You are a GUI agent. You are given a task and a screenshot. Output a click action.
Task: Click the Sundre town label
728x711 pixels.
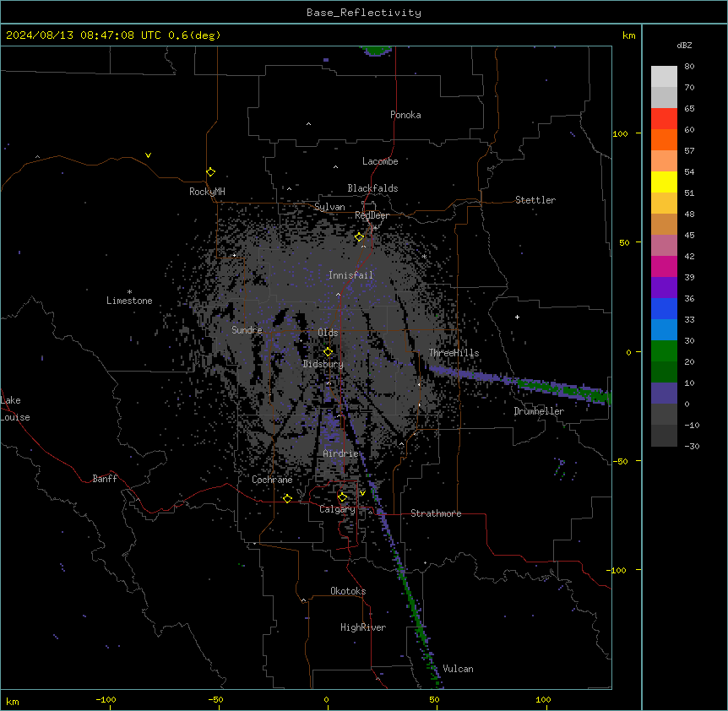[x=247, y=330]
